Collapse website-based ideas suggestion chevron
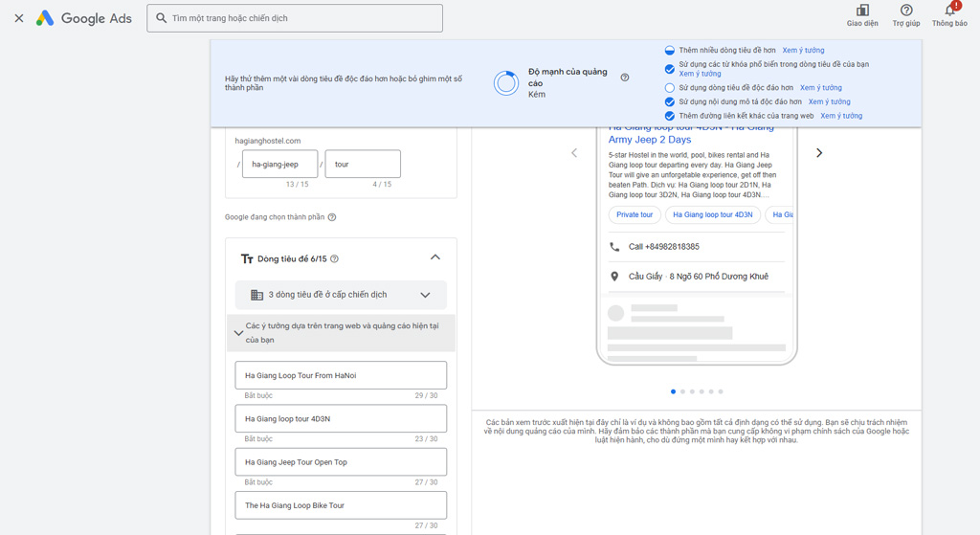Screen dimensions: 980x535 [238, 333]
